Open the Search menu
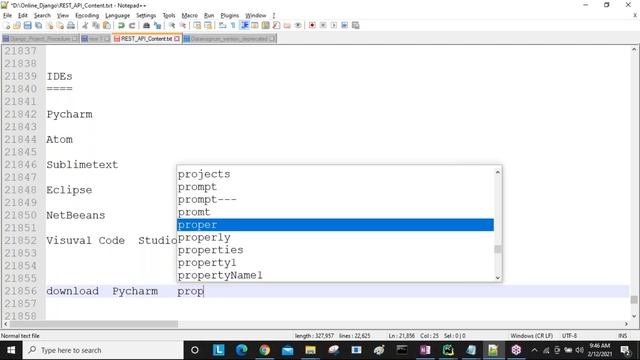 (x=42, y=16)
